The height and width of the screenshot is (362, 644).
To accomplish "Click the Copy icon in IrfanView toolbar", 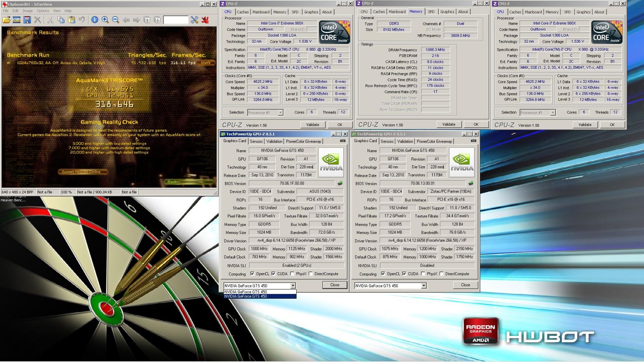I will click(61, 20).
